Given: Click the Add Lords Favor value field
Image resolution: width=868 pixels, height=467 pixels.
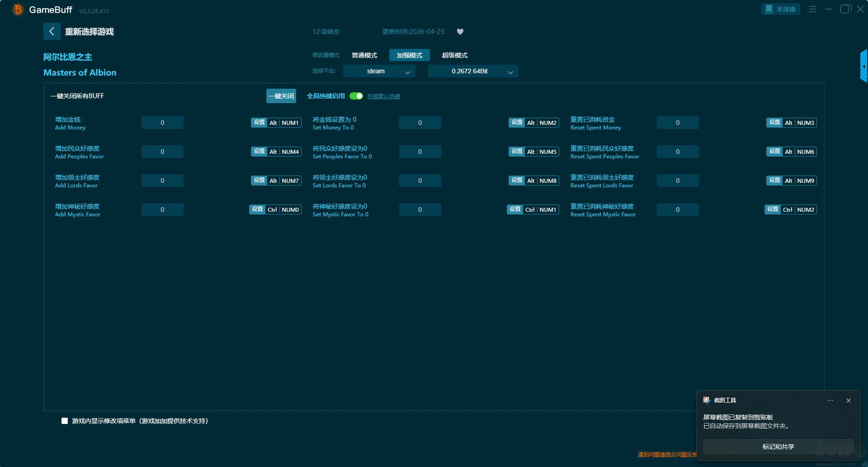Looking at the screenshot, I should point(162,181).
